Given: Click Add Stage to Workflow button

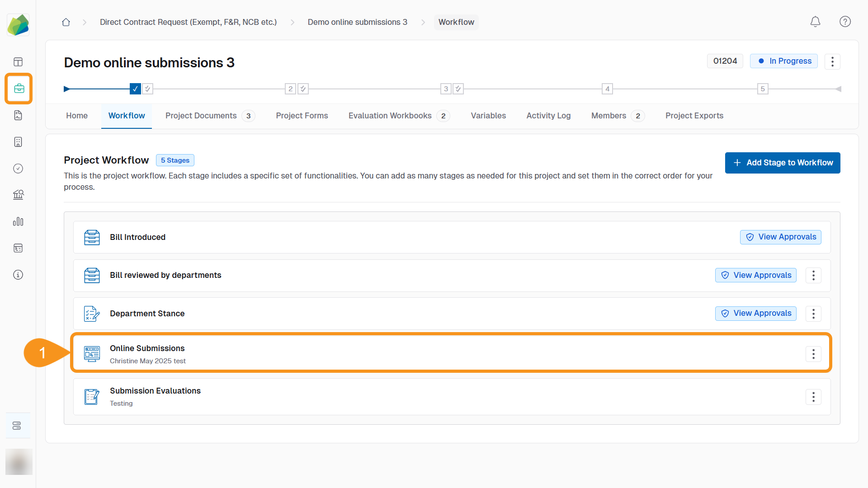Looking at the screenshot, I should [783, 163].
